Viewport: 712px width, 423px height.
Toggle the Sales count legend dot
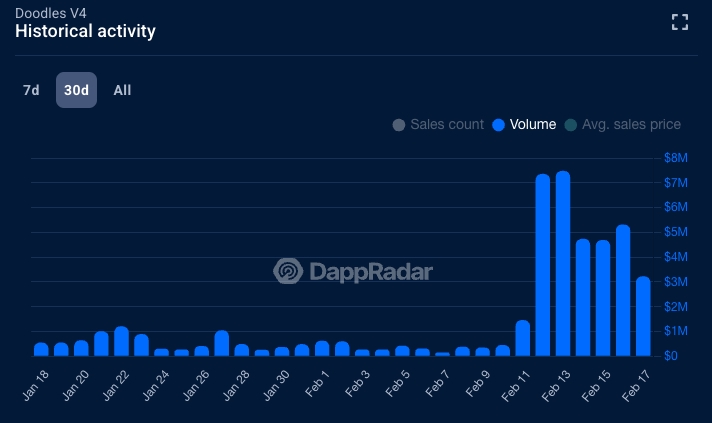click(x=399, y=125)
